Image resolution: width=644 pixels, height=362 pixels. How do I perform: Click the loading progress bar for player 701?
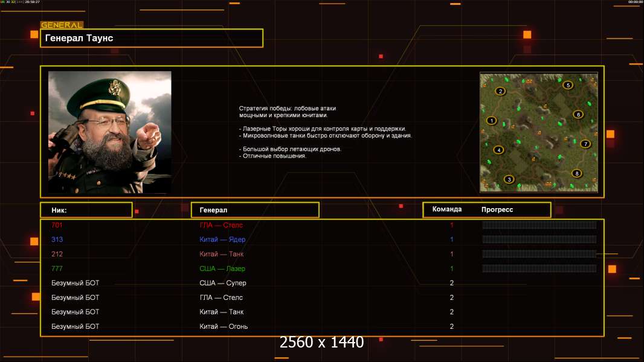click(539, 225)
